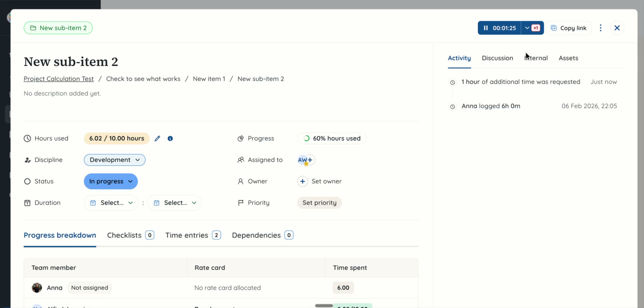Open the Duration start date selector
Screen dimensions: 644x308
pyautogui.click(x=111, y=203)
